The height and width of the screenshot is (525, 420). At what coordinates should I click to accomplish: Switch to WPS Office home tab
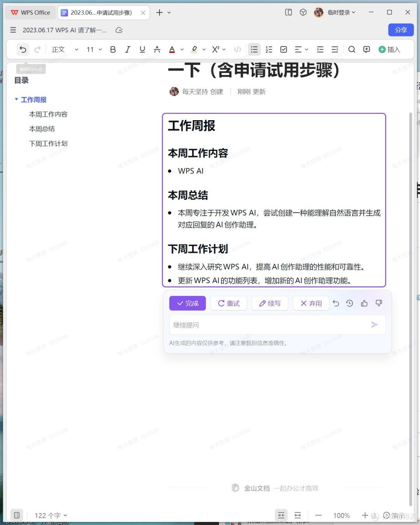coord(31,12)
